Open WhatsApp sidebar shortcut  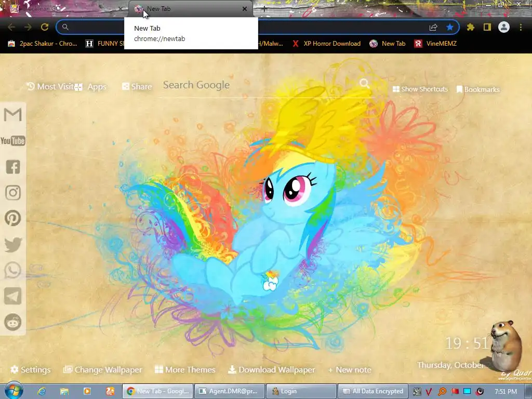13,270
